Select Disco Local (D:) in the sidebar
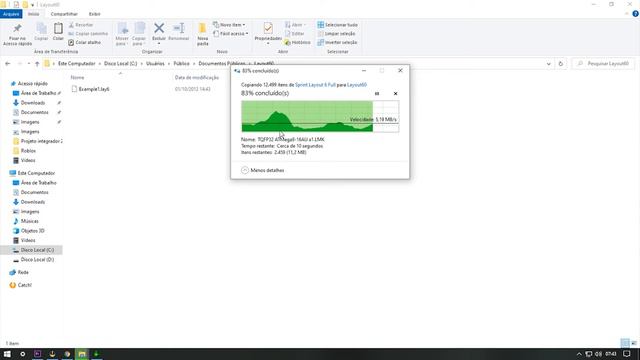 click(x=37, y=260)
